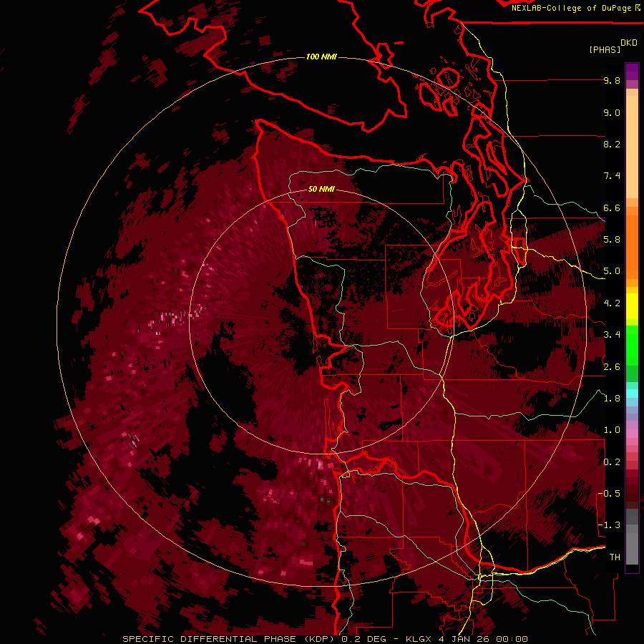This screenshot has width=644, height=644.
Task: Click the 1.0 value on the scale
Action: [612, 430]
